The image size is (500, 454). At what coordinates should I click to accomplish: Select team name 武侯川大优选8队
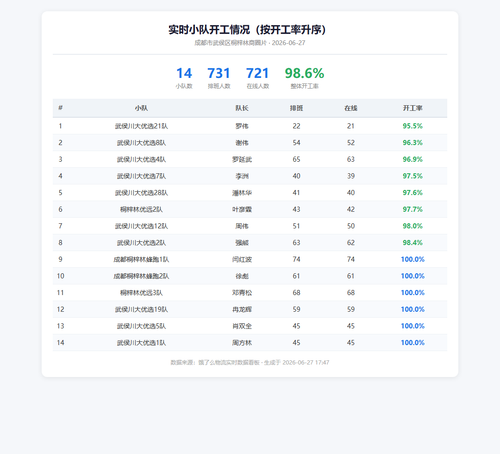click(141, 143)
